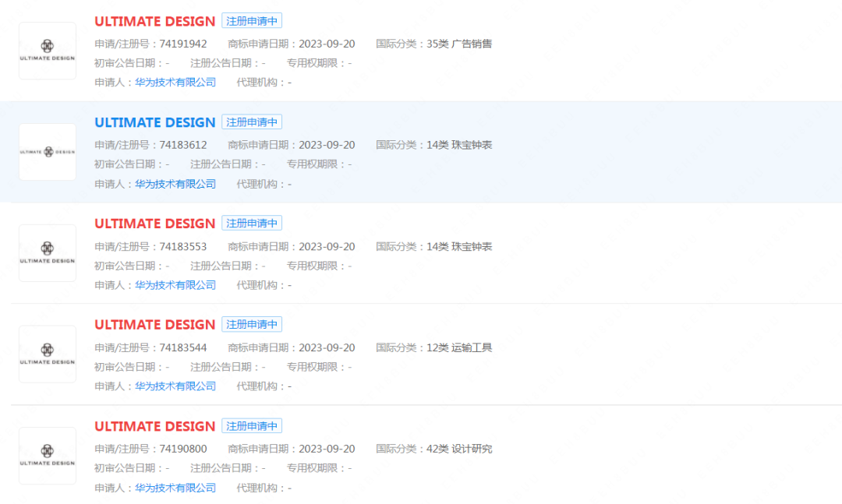Open applicant 华为技术有限公司 in entry 74183612

pyautogui.click(x=175, y=184)
